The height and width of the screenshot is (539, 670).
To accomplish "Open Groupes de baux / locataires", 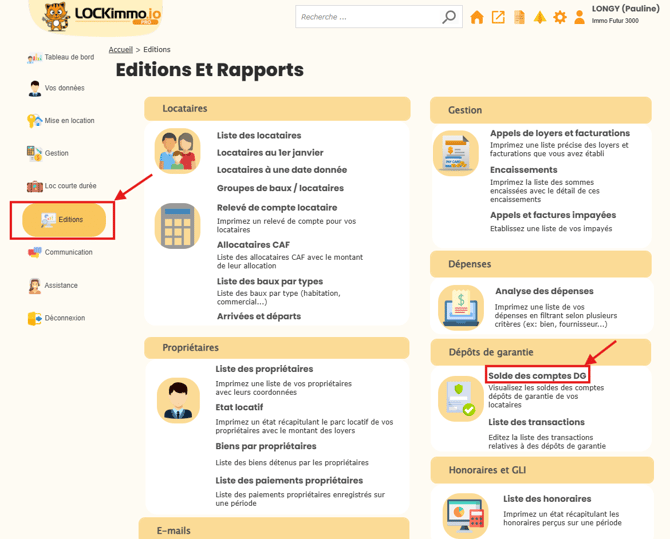I will pyautogui.click(x=280, y=188).
